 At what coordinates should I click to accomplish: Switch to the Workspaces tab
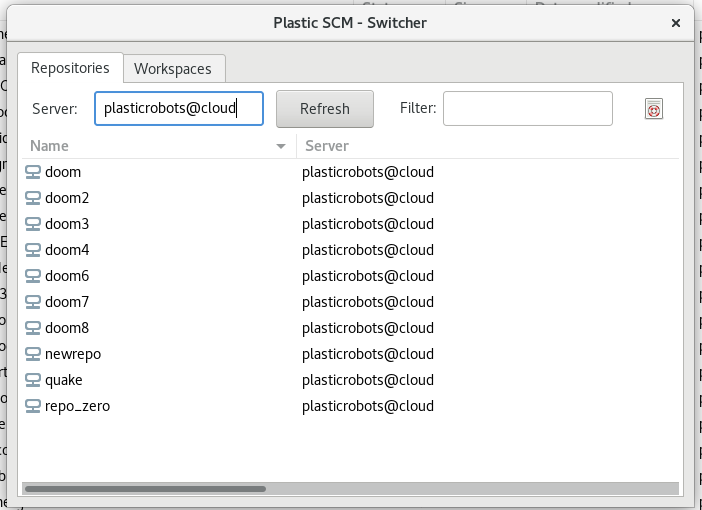tap(173, 69)
